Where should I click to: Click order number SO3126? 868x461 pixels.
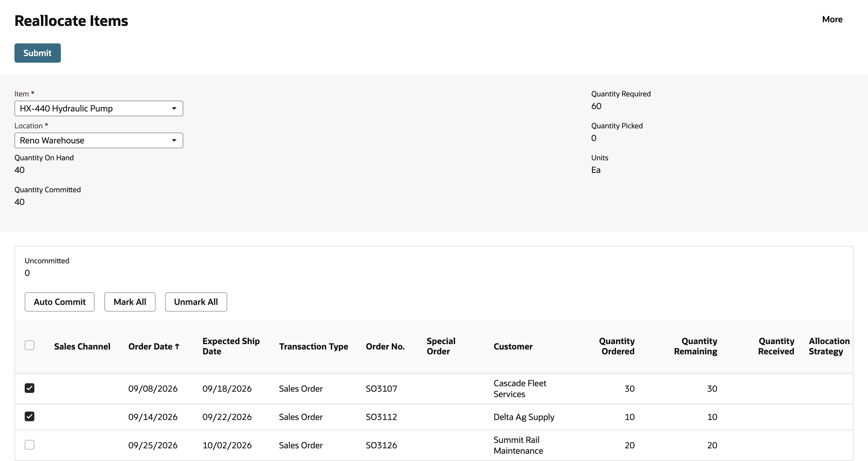point(382,445)
